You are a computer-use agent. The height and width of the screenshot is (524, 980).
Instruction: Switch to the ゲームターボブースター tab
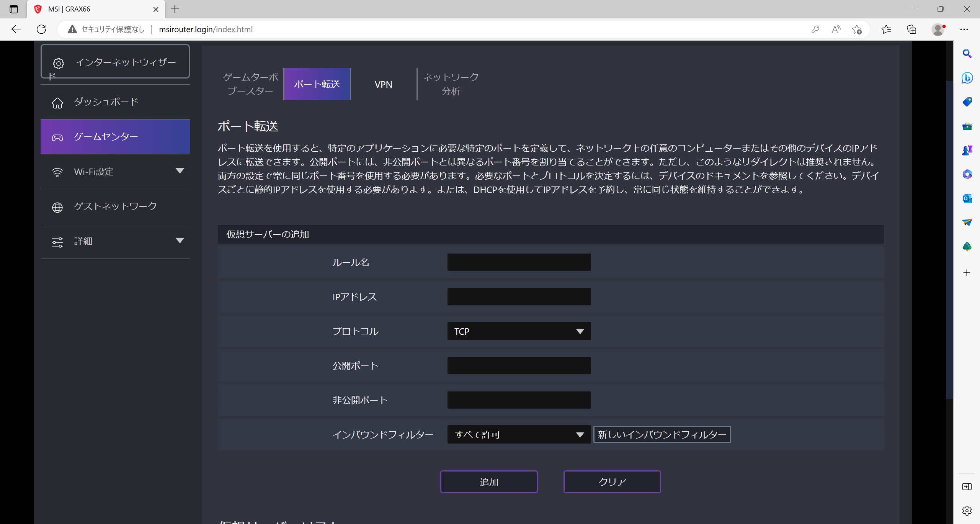point(250,84)
